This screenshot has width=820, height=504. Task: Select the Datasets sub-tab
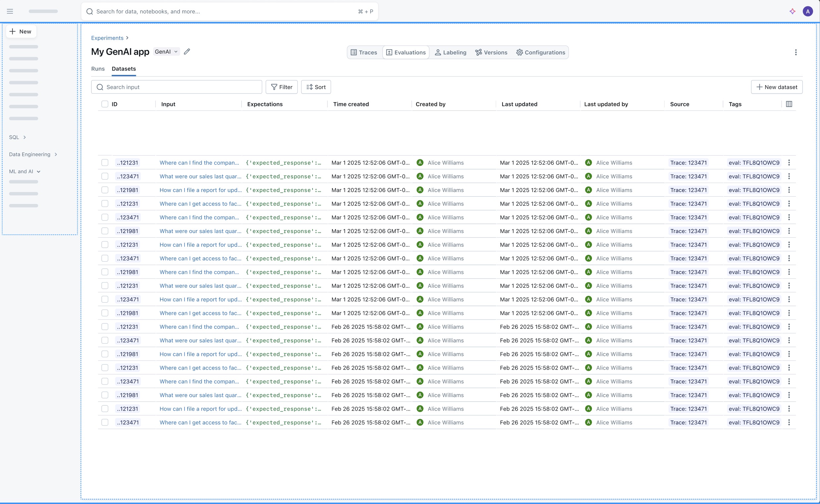point(124,69)
